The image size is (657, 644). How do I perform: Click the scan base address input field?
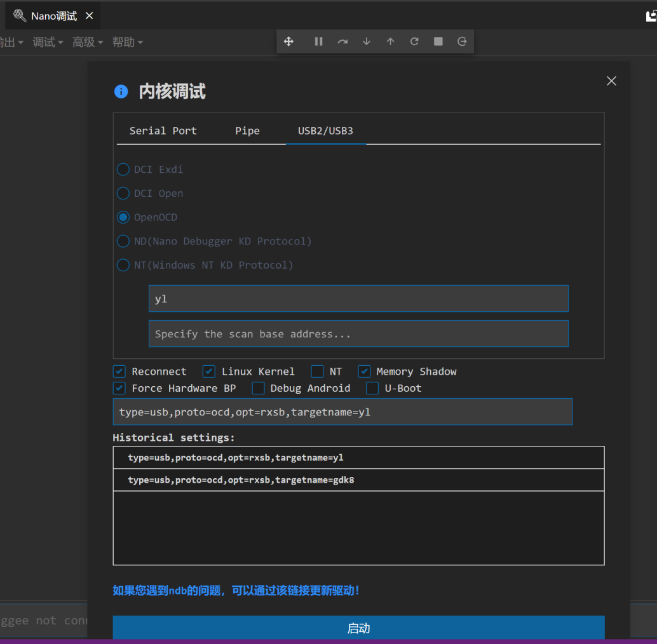[x=358, y=333]
